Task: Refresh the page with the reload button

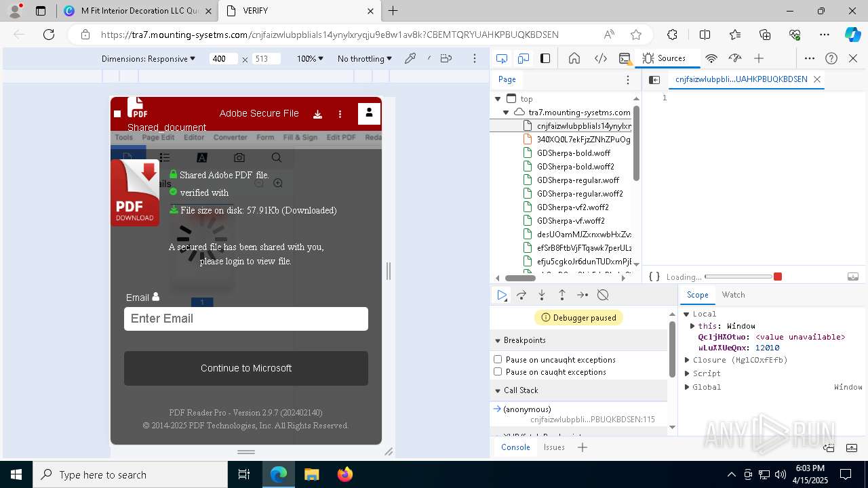Action: (49, 35)
